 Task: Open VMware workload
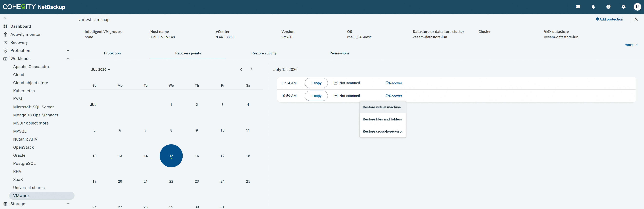coord(42,196)
